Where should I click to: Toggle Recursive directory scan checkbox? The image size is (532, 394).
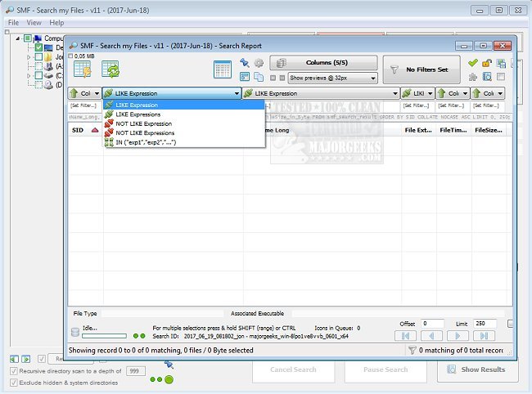pyautogui.click(x=14, y=371)
